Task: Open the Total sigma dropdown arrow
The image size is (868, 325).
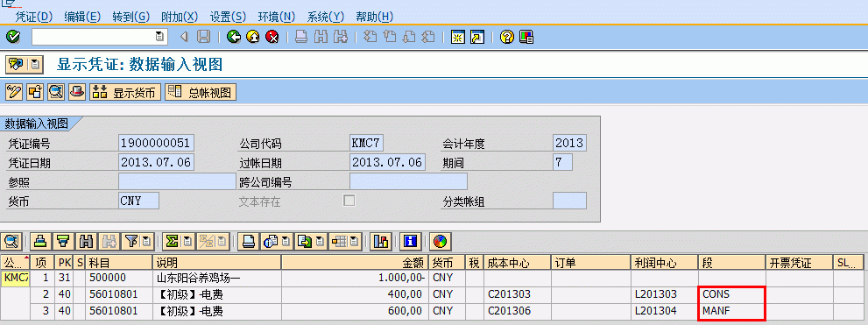Action: click(x=187, y=242)
